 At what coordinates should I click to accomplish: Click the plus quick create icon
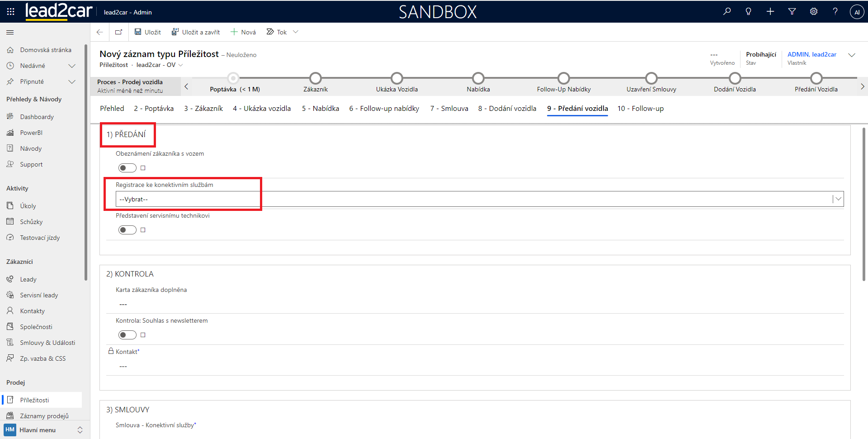[770, 12]
